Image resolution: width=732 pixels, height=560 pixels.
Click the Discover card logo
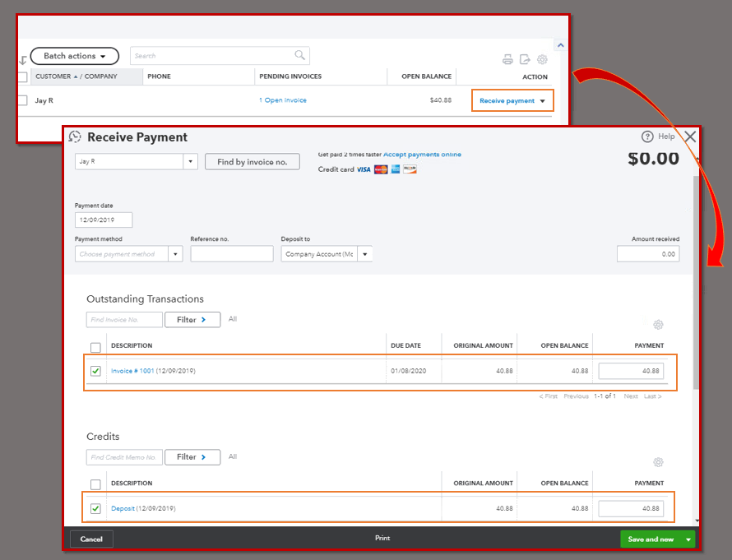tap(410, 169)
